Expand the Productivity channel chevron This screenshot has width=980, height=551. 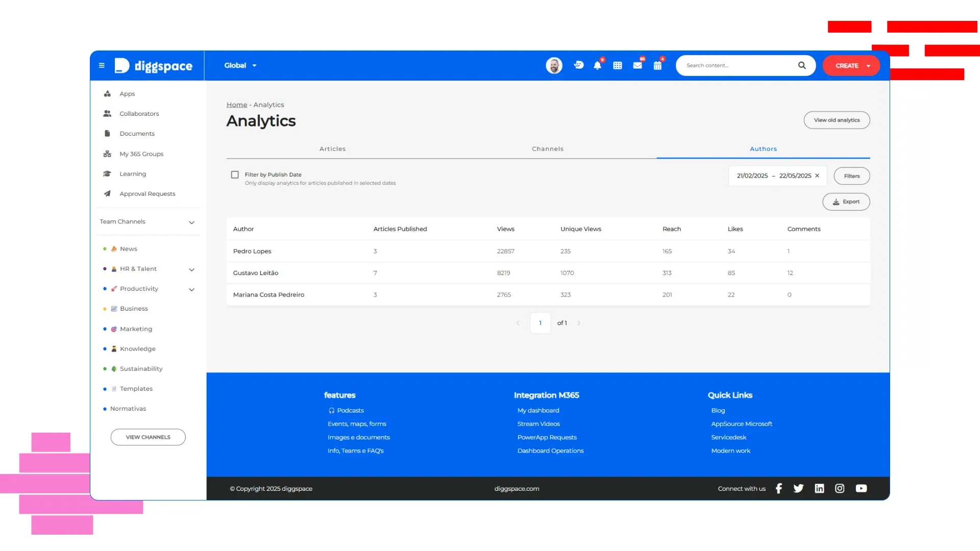coord(191,289)
